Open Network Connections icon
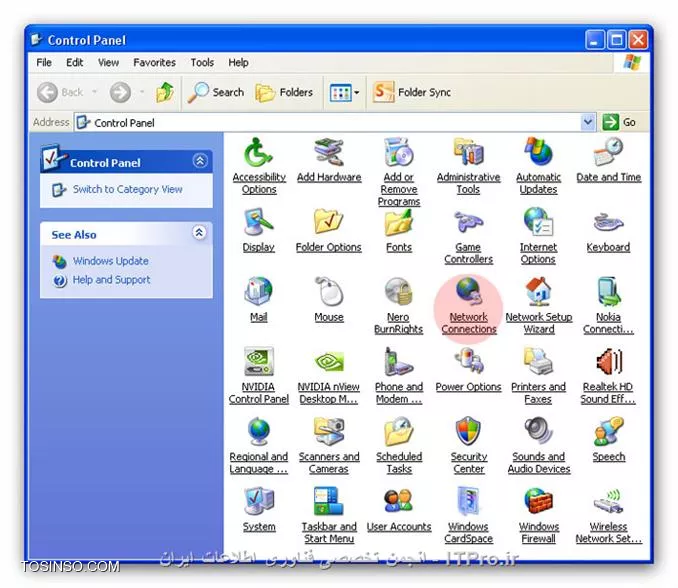The image size is (678, 588). [x=469, y=306]
